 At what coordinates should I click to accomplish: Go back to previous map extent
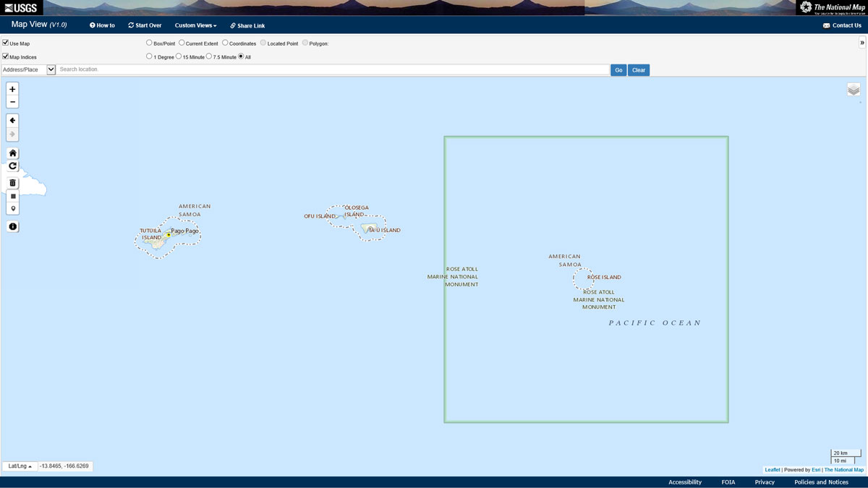click(x=12, y=120)
